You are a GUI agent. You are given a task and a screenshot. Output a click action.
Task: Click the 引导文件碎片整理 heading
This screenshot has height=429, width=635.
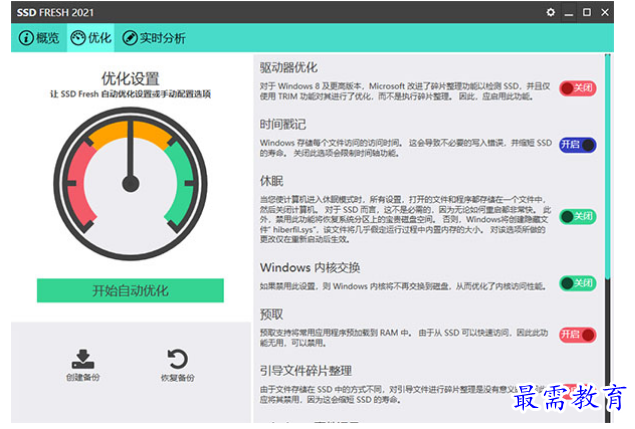coord(306,371)
